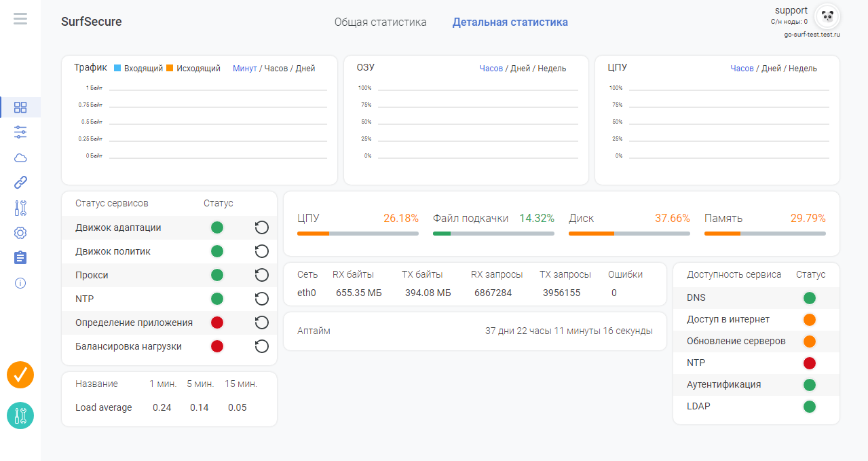This screenshot has width=868, height=461.
Task: Open the hamburger menu
Action: point(20,19)
